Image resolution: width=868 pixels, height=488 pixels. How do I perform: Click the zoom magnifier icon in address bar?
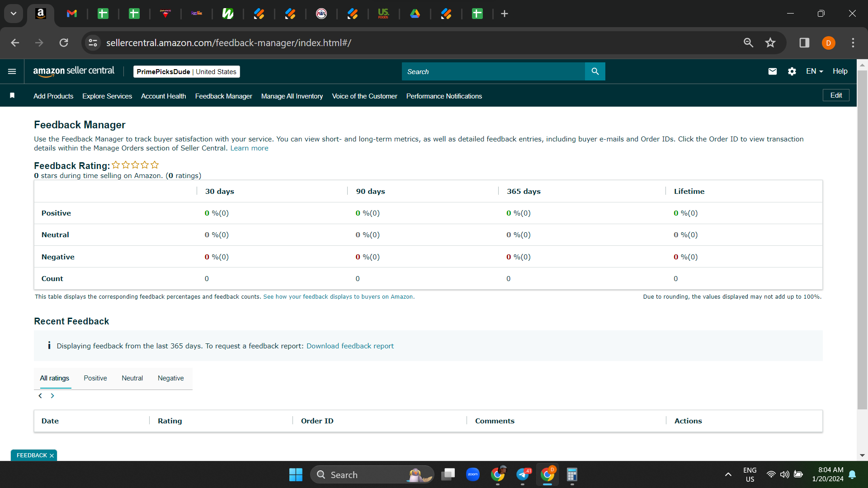[749, 42]
